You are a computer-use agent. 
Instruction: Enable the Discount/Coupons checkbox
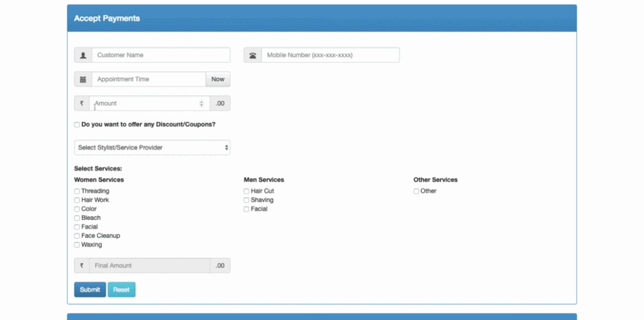(x=77, y=124)
